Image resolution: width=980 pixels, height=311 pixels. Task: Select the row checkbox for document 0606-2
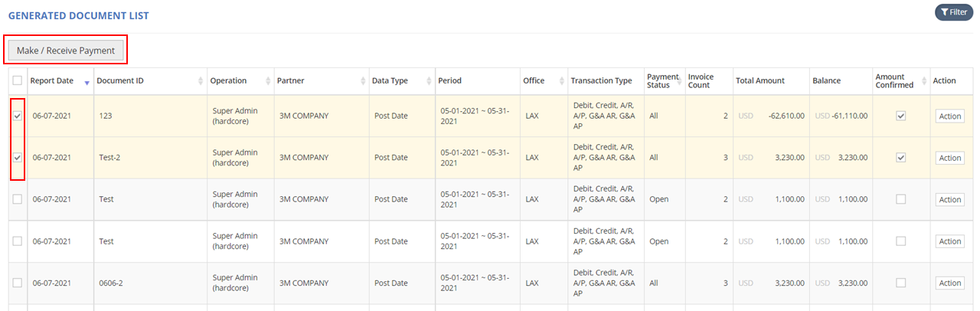click(18, 283)
